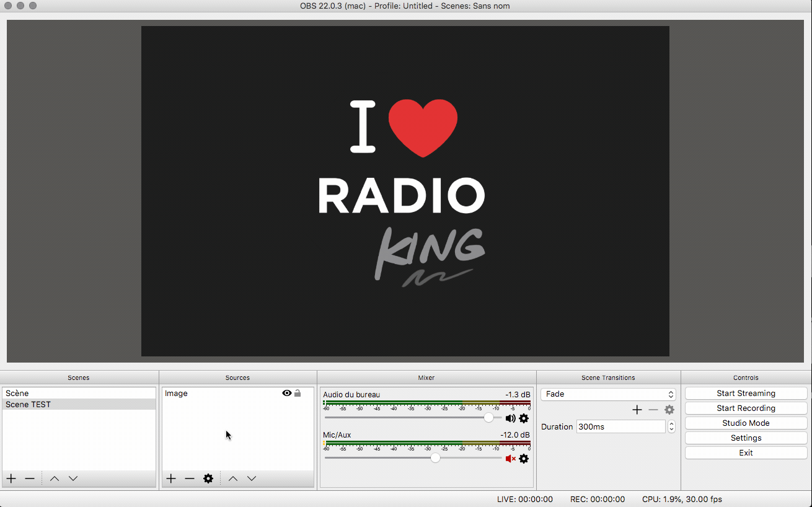Viewport: 812px width, 507px height.
Task: Add a new source with plus icon
Action: click(x=171, y=478)
